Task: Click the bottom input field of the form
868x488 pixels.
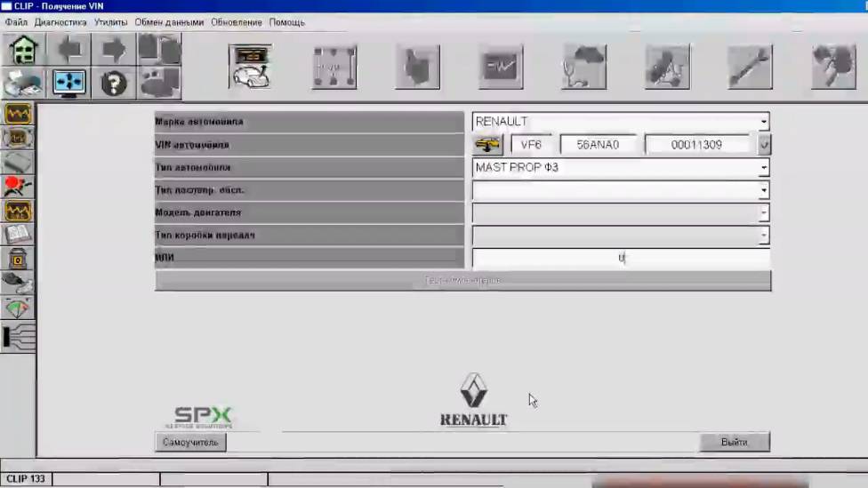Action: click(x=621, y=258)
